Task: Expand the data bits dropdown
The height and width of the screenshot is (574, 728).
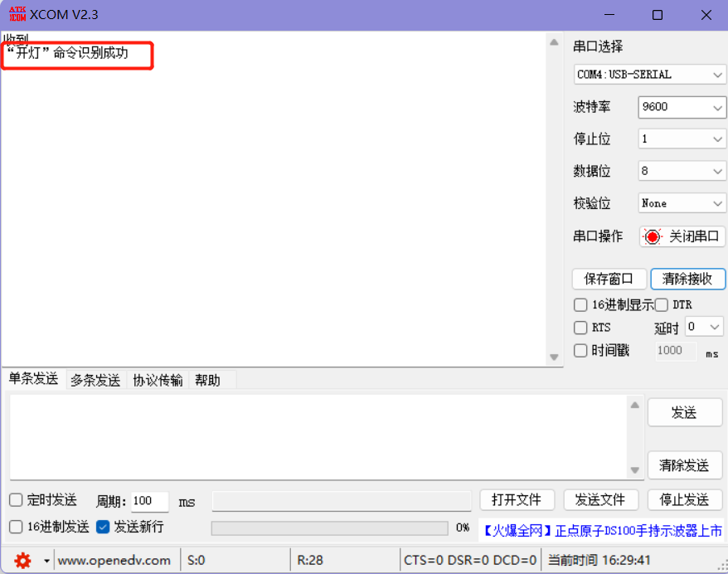Action: tap(682, 171)
